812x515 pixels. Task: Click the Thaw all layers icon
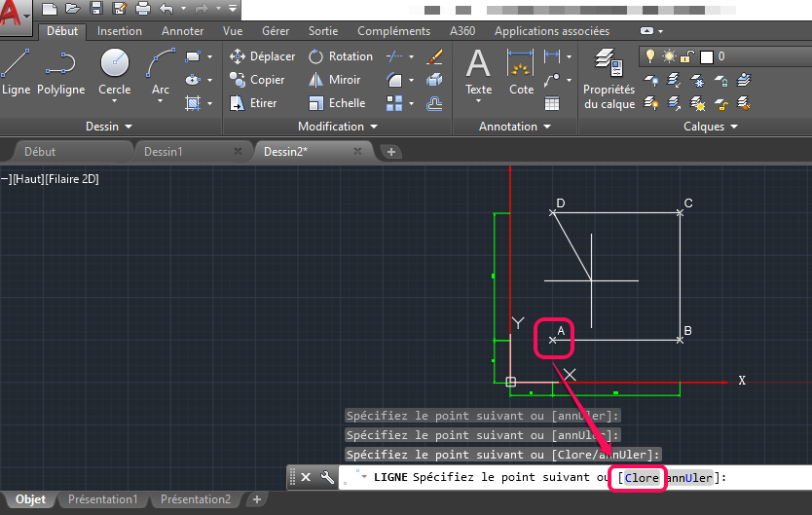click(698, 103)
